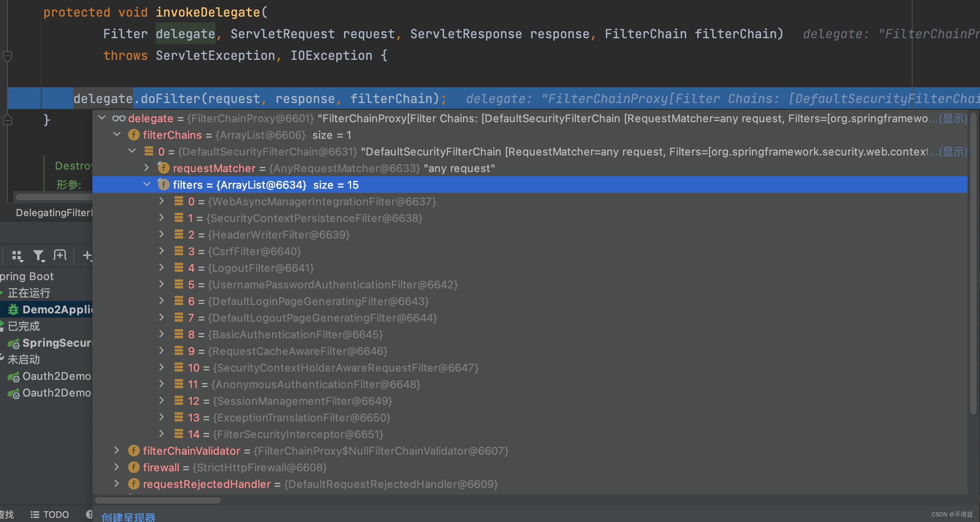Click the Add Service plus icon
The image size is (980, 522).
pyautogui.click(x=87, y=255)
